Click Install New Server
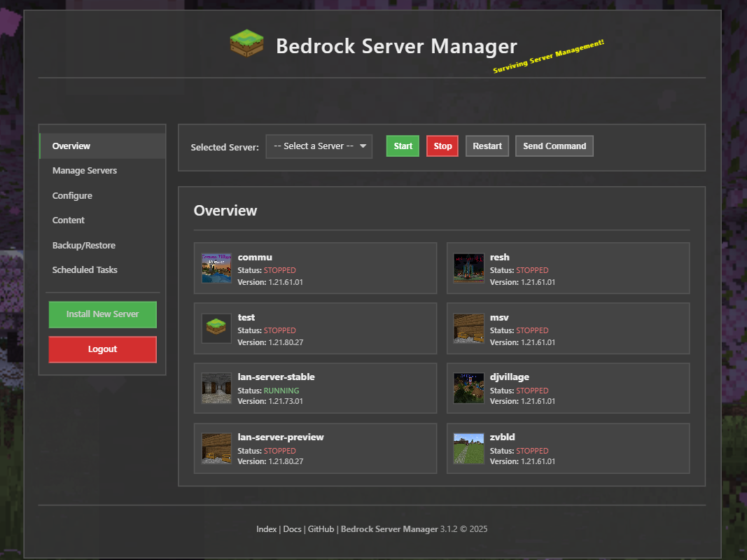747x560 pixels. click(102, 315)
